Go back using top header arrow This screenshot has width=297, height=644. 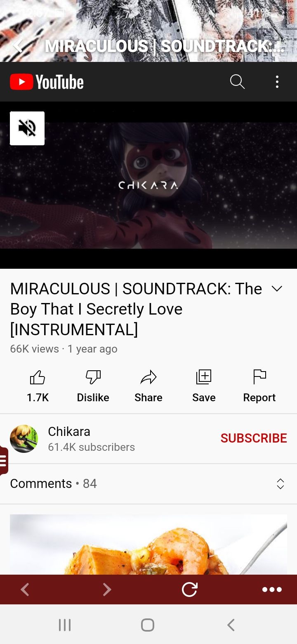click(18, 46)
